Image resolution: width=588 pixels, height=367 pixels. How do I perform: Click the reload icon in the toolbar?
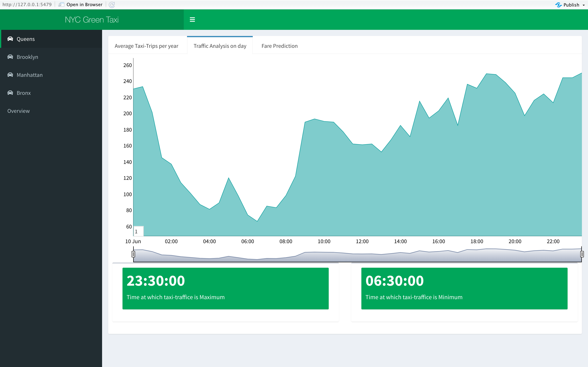click(112, 5)
